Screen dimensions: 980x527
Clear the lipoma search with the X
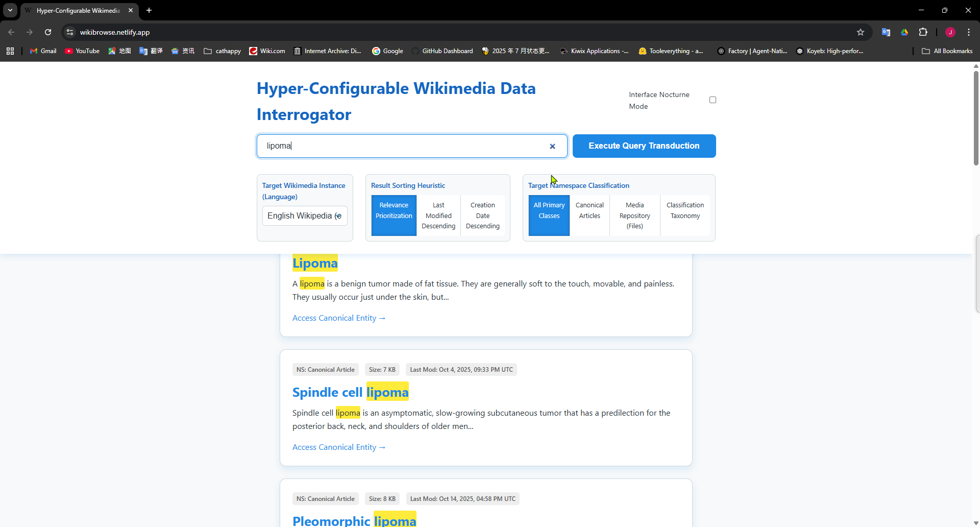click(x=553, y=146)
